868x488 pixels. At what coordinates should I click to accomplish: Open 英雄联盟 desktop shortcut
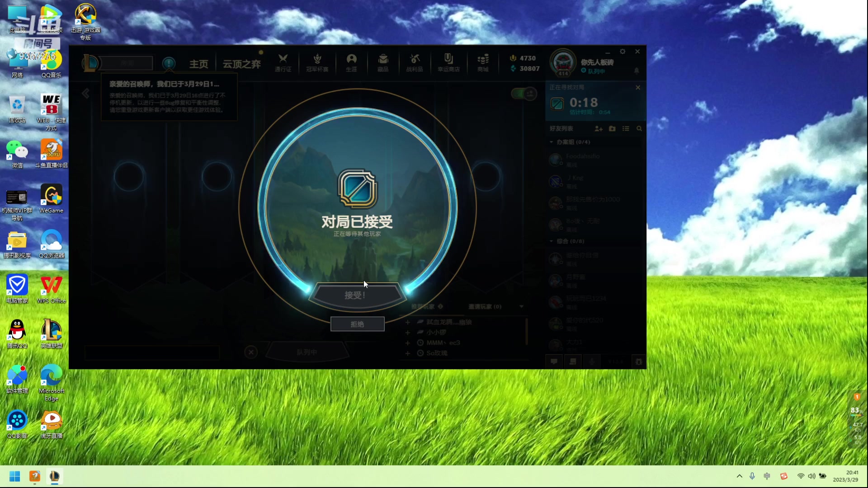pyautogui.click(x=51, y=334)
